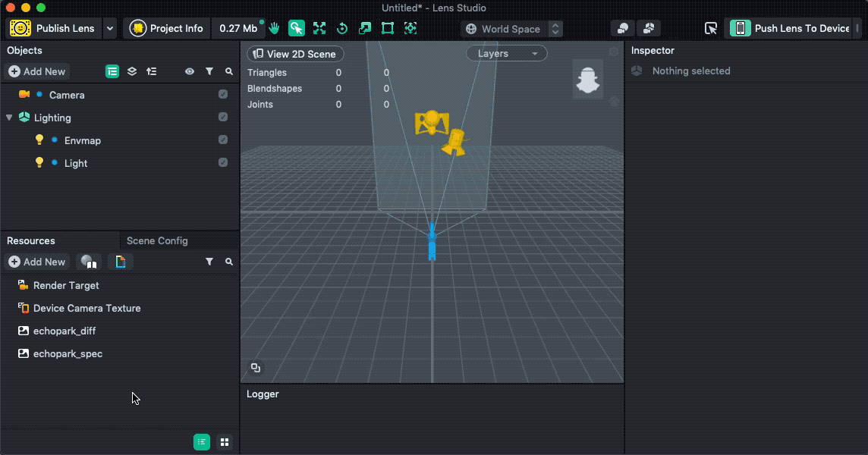Open the sphere material preview toolbar icon
Screen dimensions: 868x455
pyautogui.click(x=623, y=28)
